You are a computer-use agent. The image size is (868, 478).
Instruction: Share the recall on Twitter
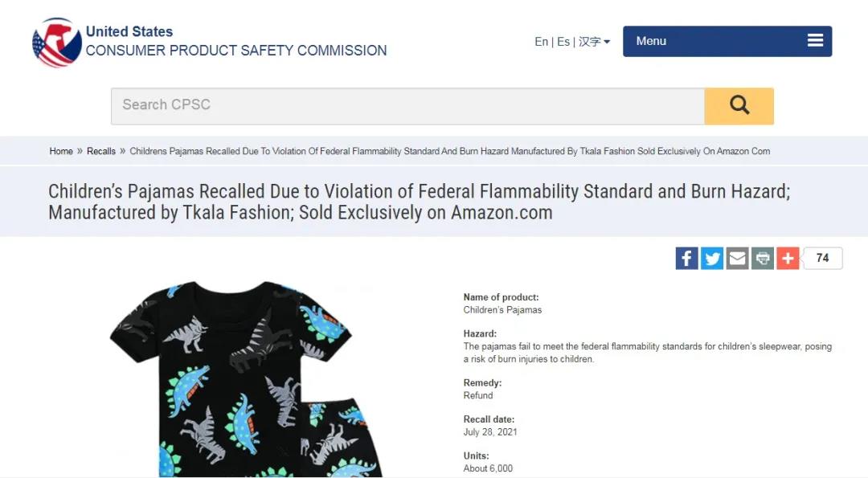click(712, 258)
